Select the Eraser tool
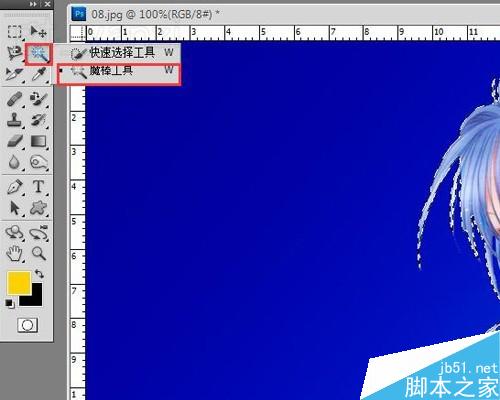The height and width of the screenshot is (400, 500). pos(14,141)
